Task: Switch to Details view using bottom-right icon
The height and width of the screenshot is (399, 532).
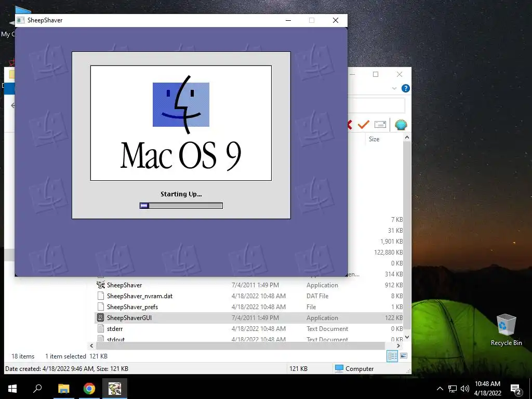Action: [392, 356]
